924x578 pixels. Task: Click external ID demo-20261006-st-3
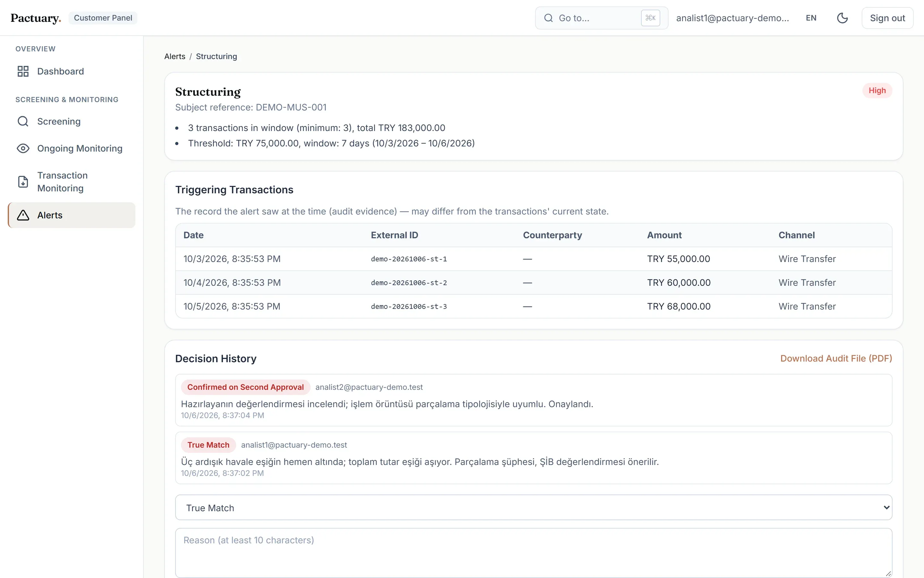tap(408, 307)
